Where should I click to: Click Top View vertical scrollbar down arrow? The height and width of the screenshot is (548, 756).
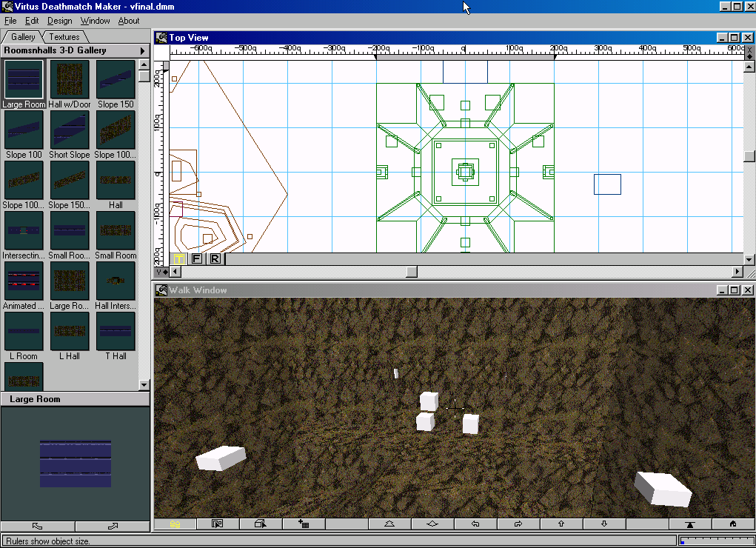click(749, 259)
